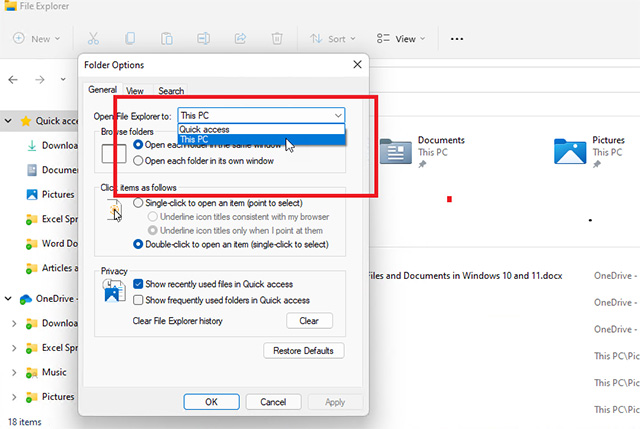Uncheck Show recently used files in Quick access
This screenshot has height=429, width=640.
(139, 284)
